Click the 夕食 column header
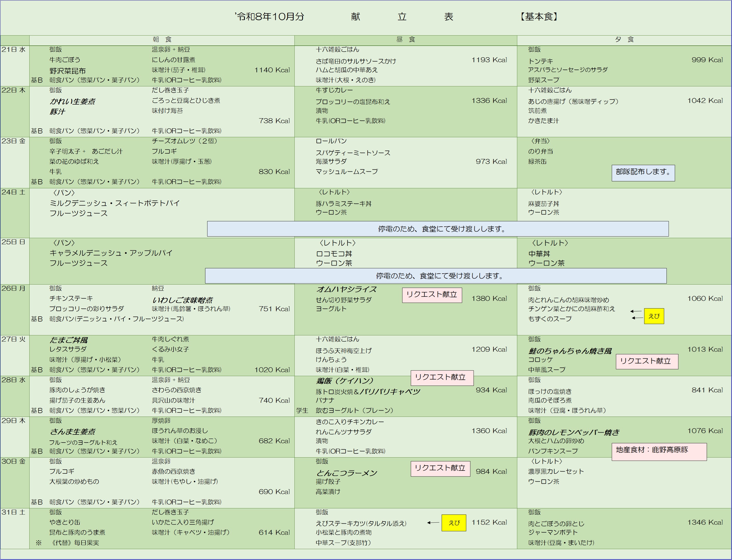Viewport: 732px width, 560px height. click(x=624, y=40)
